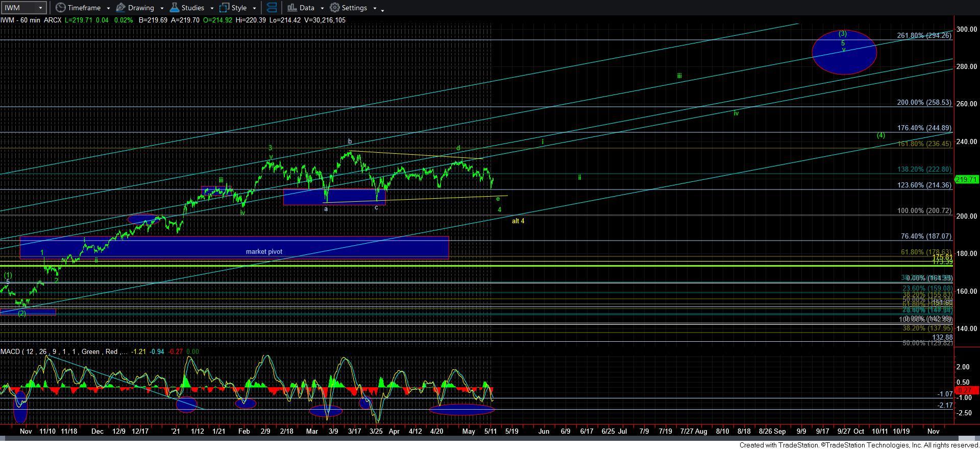Click the '300.00' price axis label
The width and height of the screenshot is (980, 449).
[x=967, y=29]
